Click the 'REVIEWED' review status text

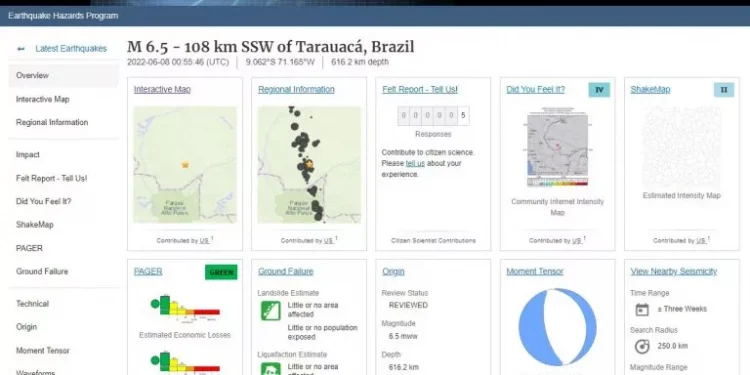pos(408,305)
